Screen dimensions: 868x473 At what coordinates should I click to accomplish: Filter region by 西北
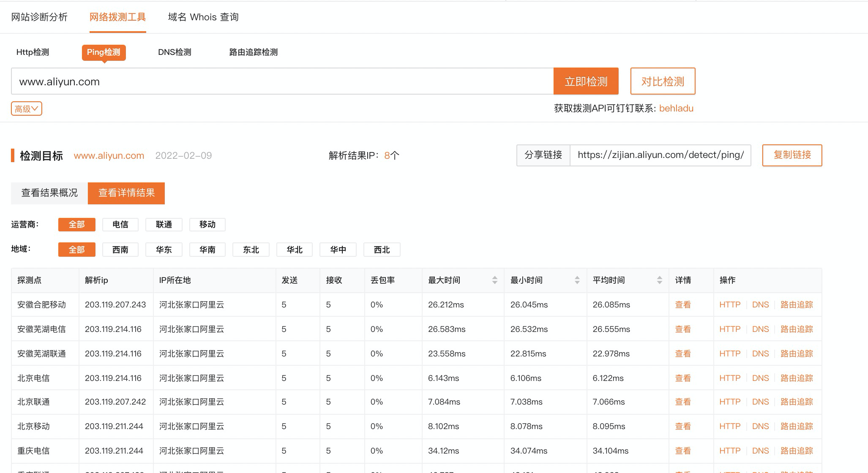coord(382,250)
